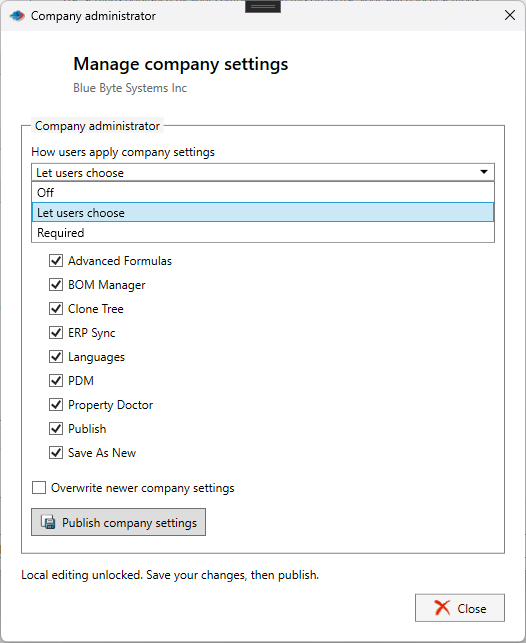Click How users apply company settings label
Image resolution: width=526 pixels, height=643 pixels.
click(123, 152)
